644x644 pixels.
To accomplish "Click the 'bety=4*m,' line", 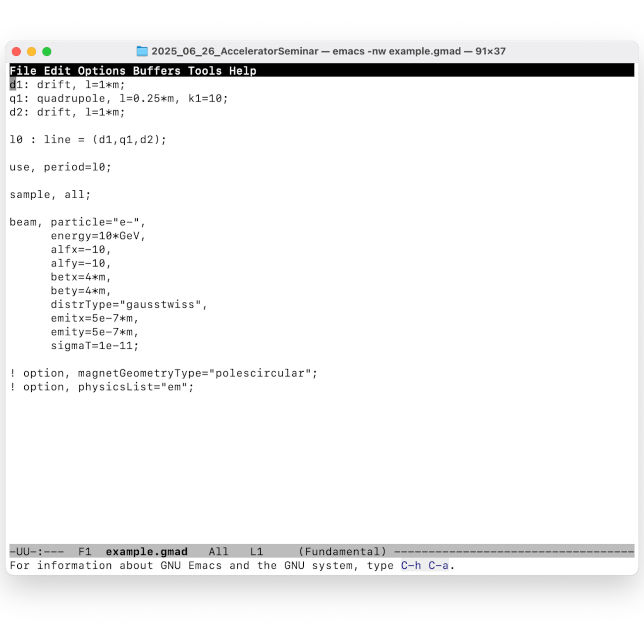I will point(81,291).
